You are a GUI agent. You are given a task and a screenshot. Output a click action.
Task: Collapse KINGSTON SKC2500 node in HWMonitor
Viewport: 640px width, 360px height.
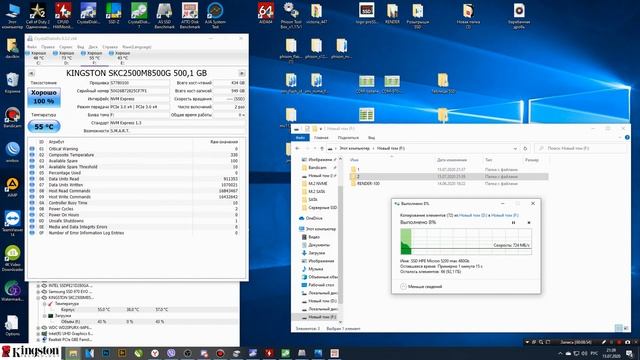pyautogui.click(x=38, y=298)
